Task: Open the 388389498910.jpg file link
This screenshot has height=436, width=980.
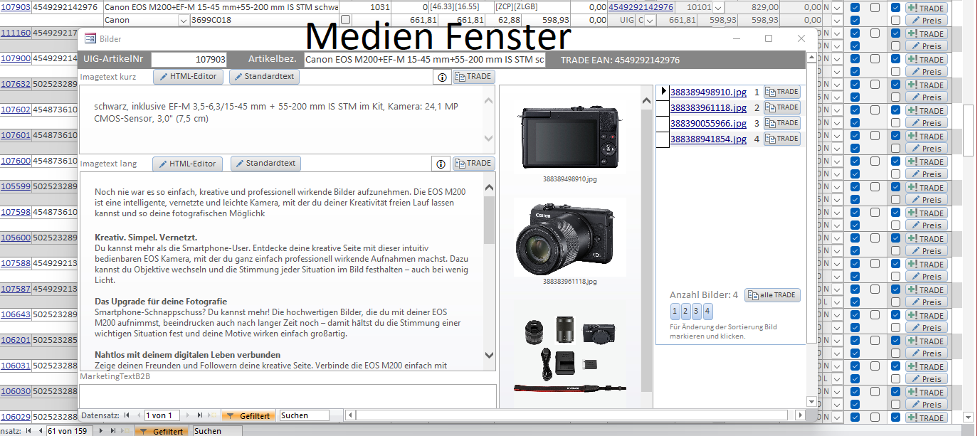Action: click(708, 92)
